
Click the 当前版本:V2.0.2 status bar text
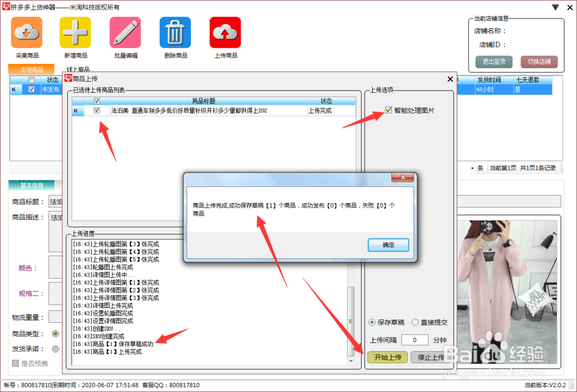click(545, 385)
